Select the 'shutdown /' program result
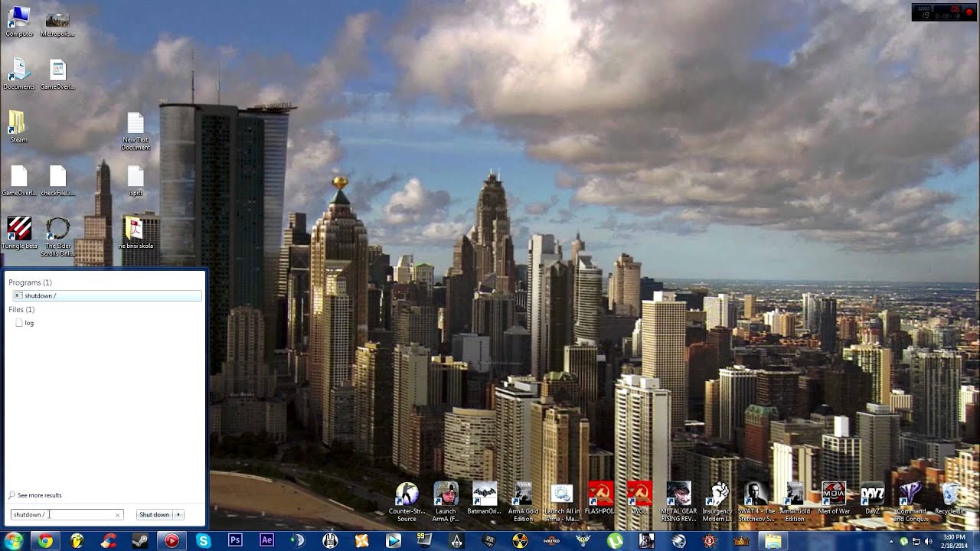This screenshot has width=980, height=551. click(106, 295)
